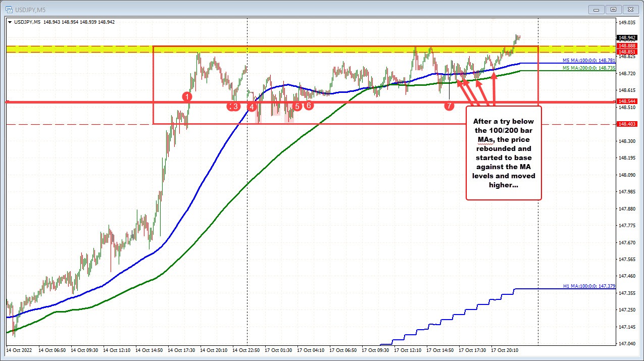Click the 147.460 price scale value
This screenshot has height=361, width=644.
coord(627,276)
